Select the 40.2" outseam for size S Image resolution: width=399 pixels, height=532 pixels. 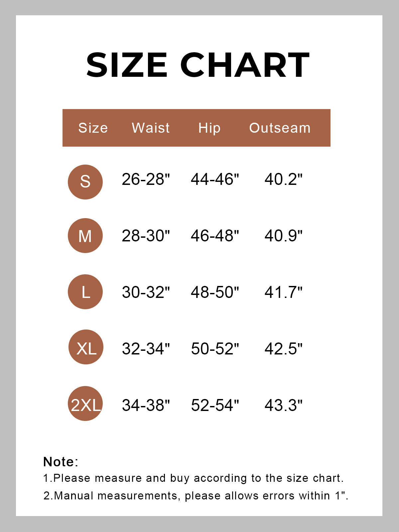pos(283,179)
